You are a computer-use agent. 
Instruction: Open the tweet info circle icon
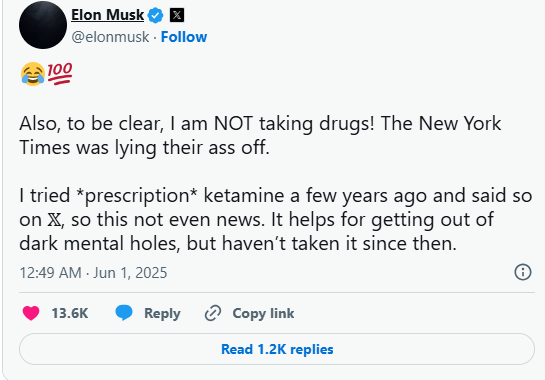523,272
